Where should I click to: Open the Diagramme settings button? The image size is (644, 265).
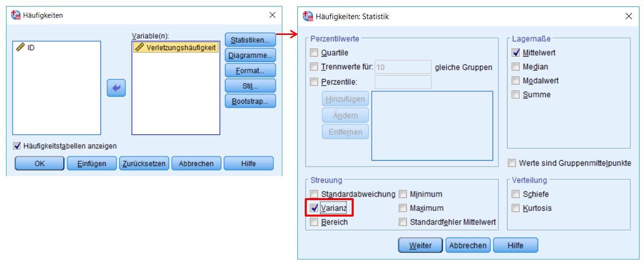click(250, 55)
